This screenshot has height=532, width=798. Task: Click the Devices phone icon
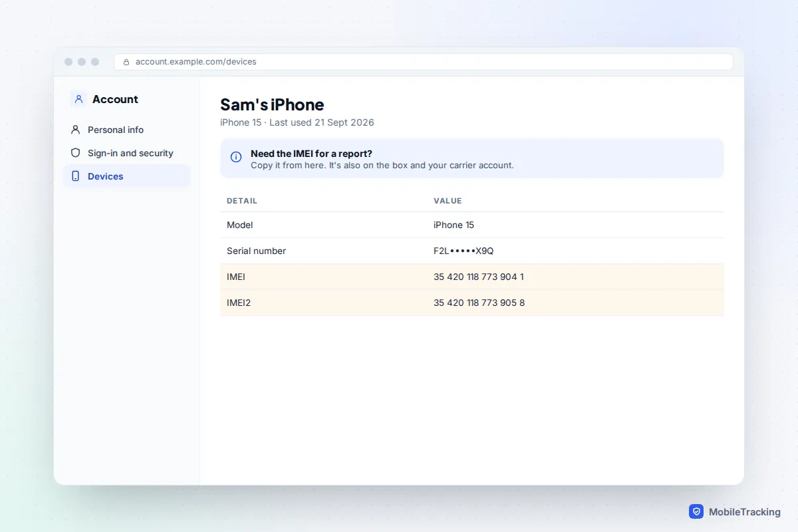(75, 176)
